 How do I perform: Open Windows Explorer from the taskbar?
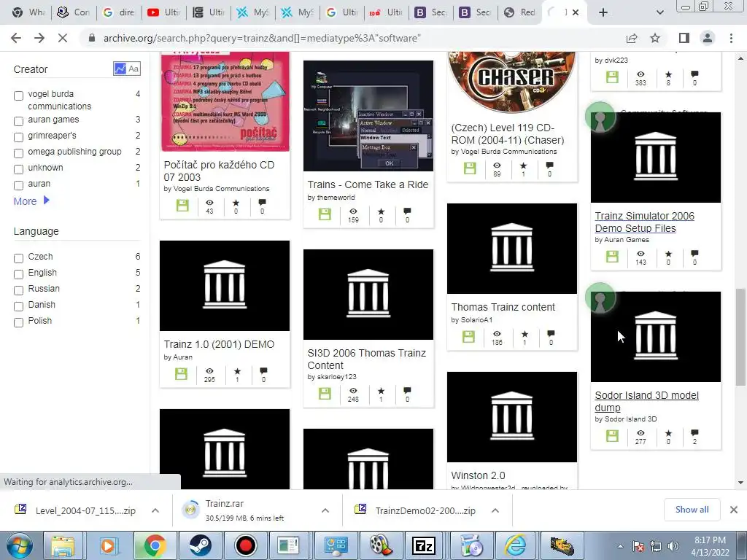(x=63, y=545)
